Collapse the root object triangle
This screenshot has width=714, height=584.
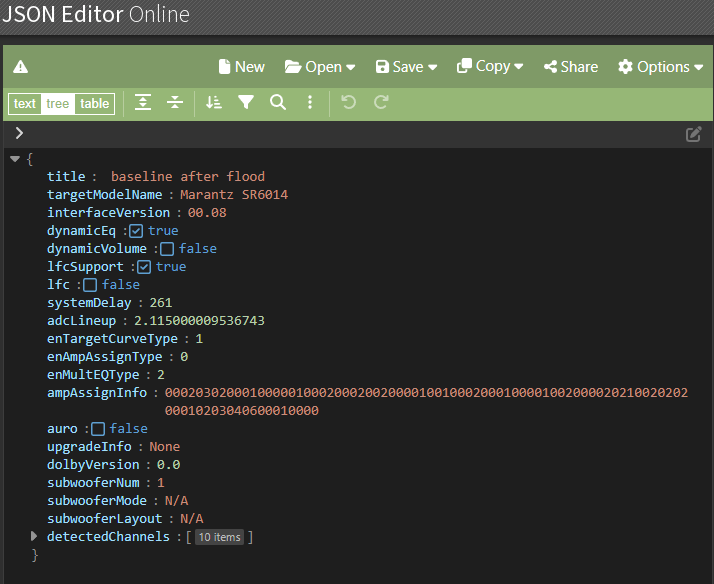[x=15, y=159]
